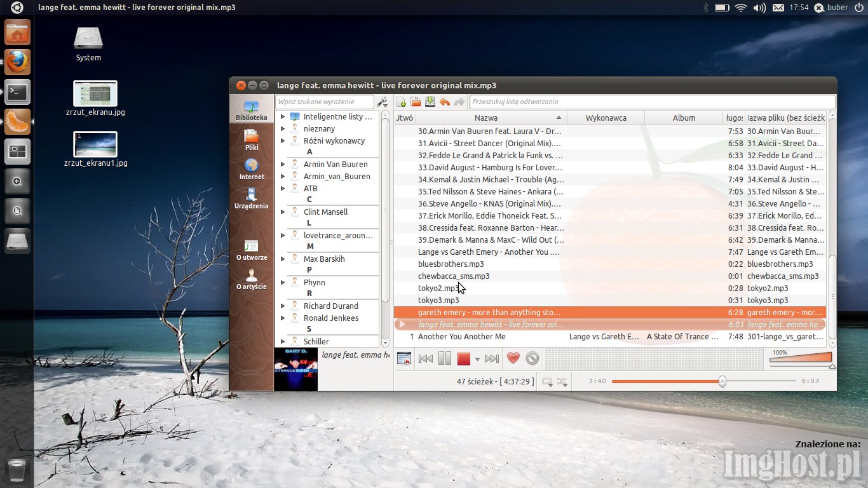Redo playlist change
868x488 pixels.
(459, 102)
